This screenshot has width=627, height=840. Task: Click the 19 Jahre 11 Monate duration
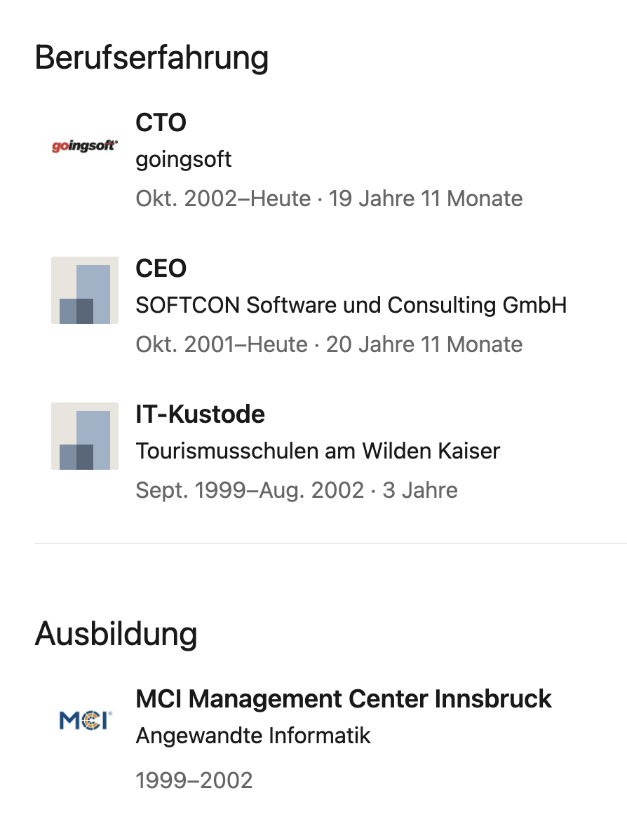coord(426,198)
